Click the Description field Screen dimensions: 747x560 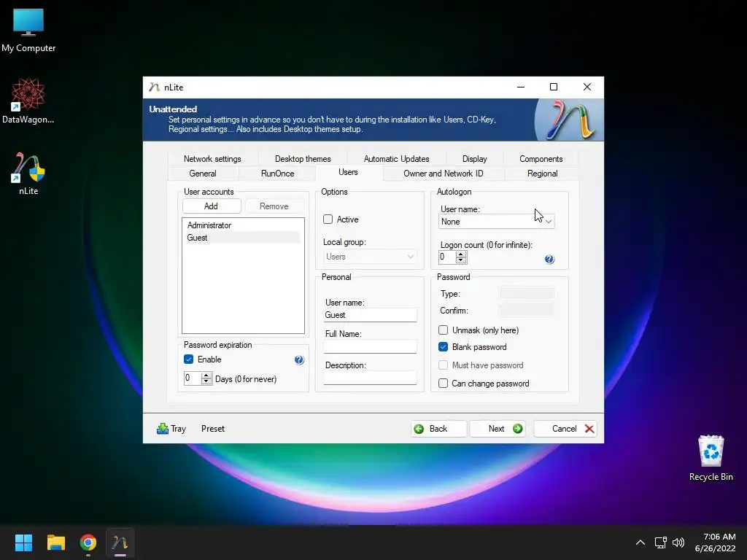(370, 378)
